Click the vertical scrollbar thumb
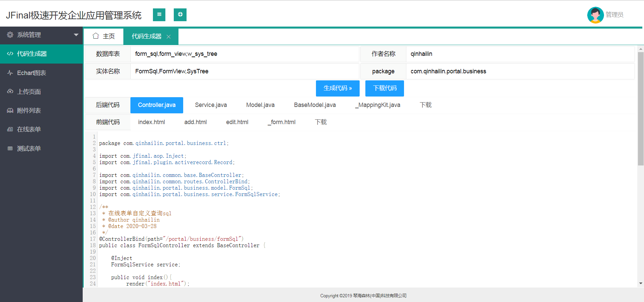This screenshot has width=644, height=302. click(x=641, y=109)
